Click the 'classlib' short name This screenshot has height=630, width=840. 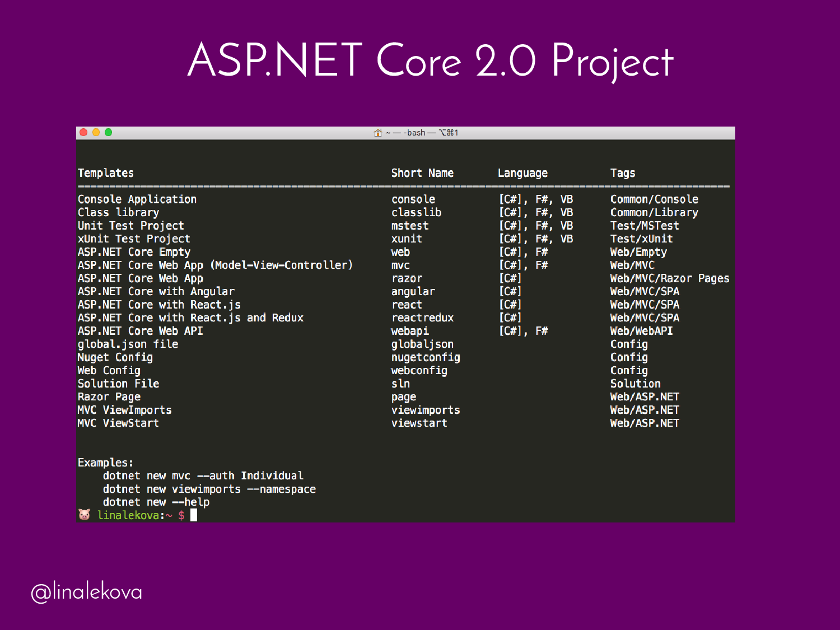(416, 213)
